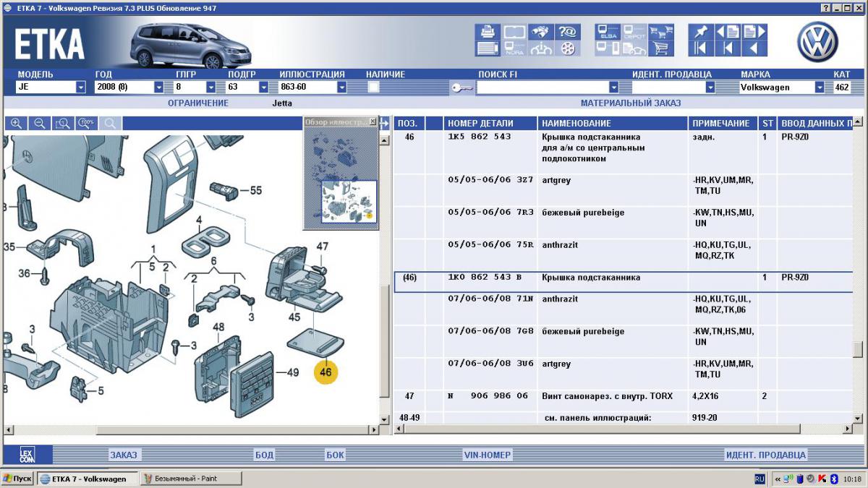Expand the Год dropdown
This screenshot has width=868, height=488.
click(158, 87)
